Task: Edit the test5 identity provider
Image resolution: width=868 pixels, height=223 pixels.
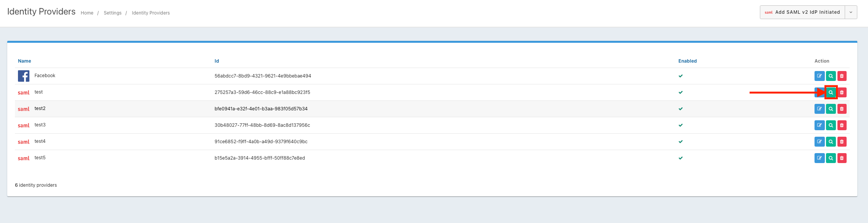Action: pyautogui.click(x=819, y=158)
